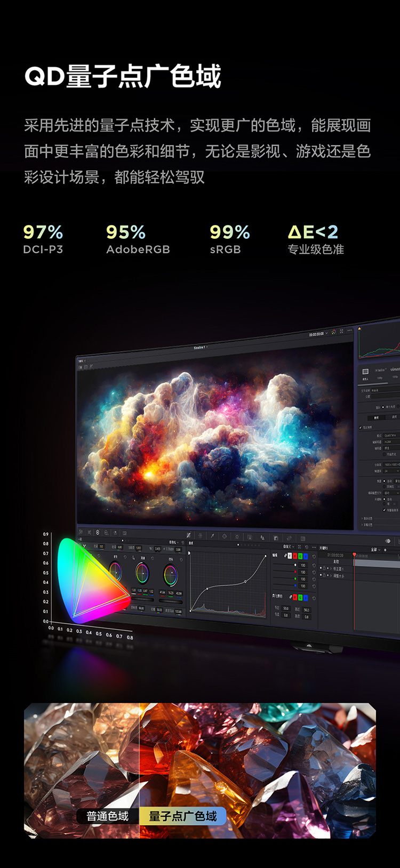Image resolution: width=400 pixels, height=868 pixels.
Task: Switch to the audio tab in render settings
Action: [394, 416]
